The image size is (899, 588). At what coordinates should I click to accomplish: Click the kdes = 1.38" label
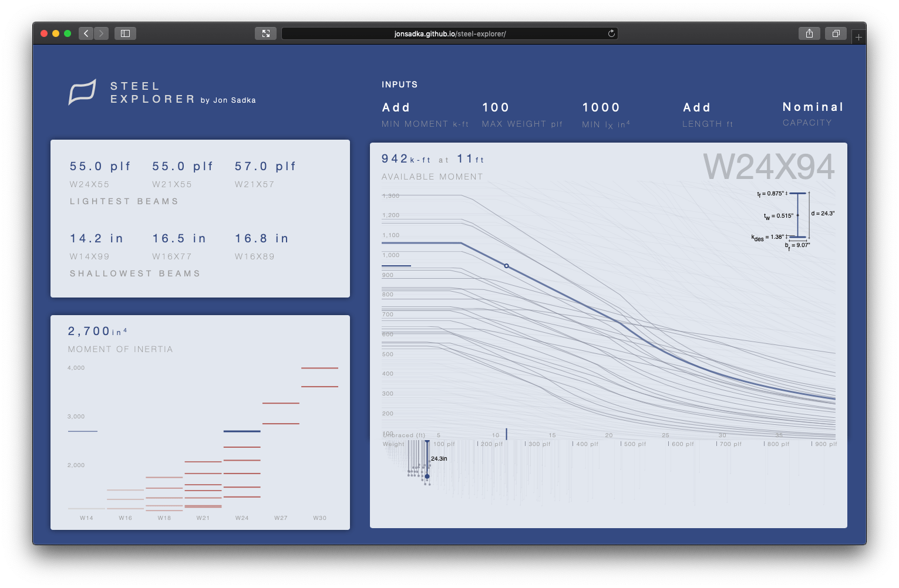pos(767,237)
